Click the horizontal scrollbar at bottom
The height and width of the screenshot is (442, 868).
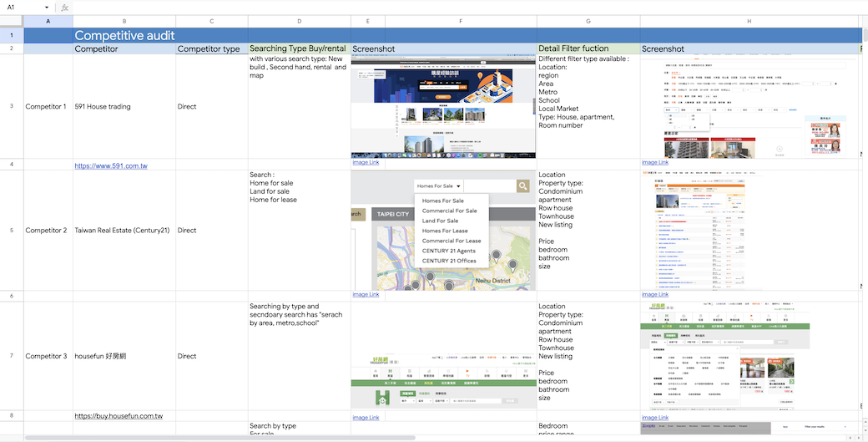click(220, 438)
